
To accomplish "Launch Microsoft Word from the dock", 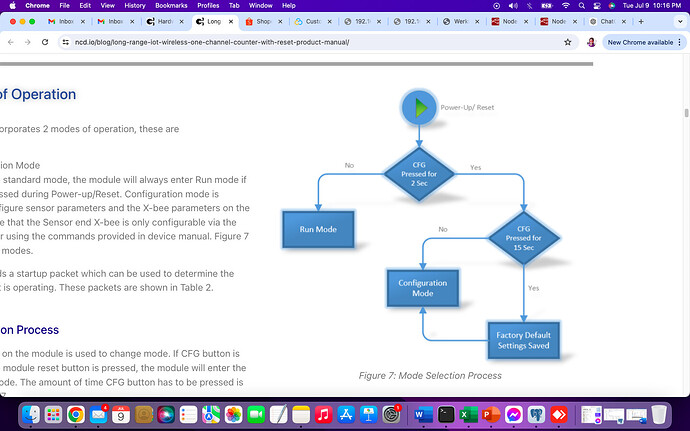I will [419, 414].
